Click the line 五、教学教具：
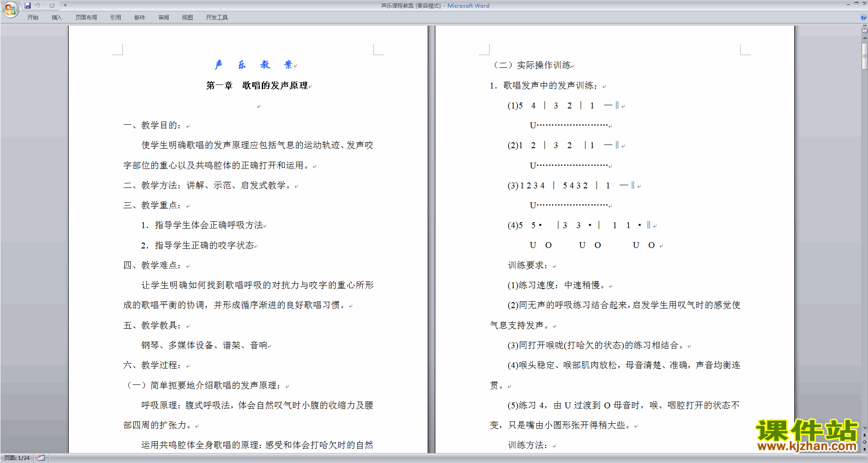This screenshot has height=463, width=868. [x=152, y=325]
